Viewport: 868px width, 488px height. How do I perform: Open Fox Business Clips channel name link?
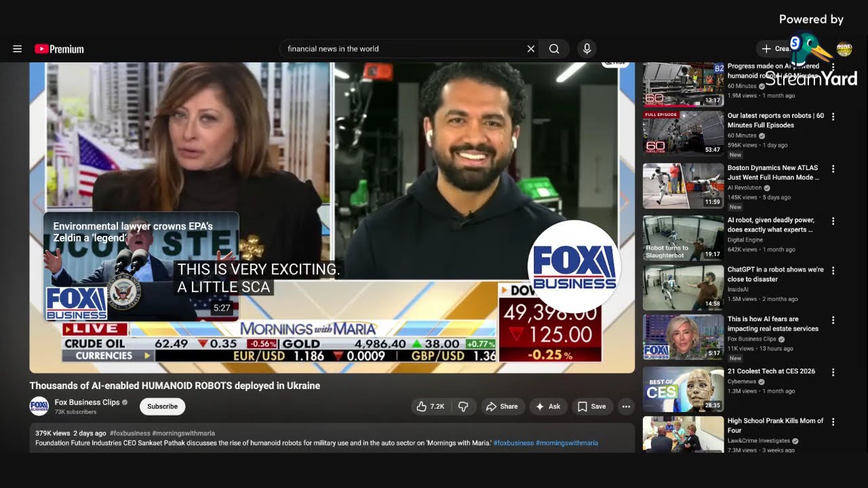point(87,402)
